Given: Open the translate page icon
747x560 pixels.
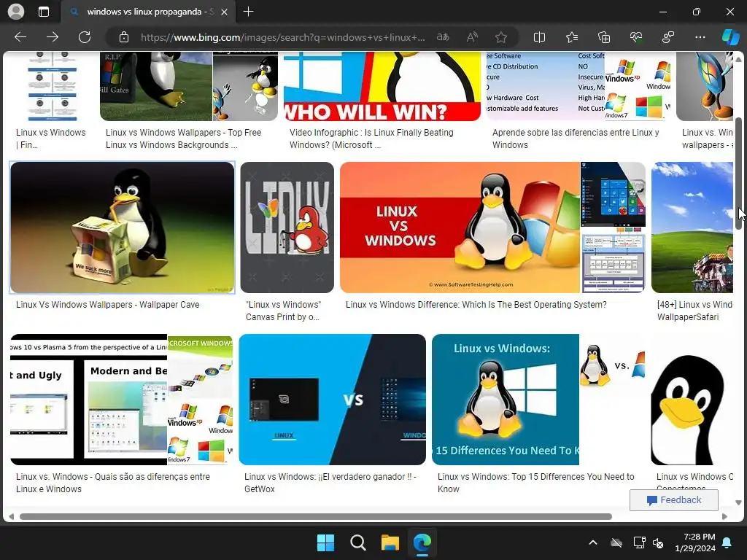Looking at the screenshot, I should point(443,37).
